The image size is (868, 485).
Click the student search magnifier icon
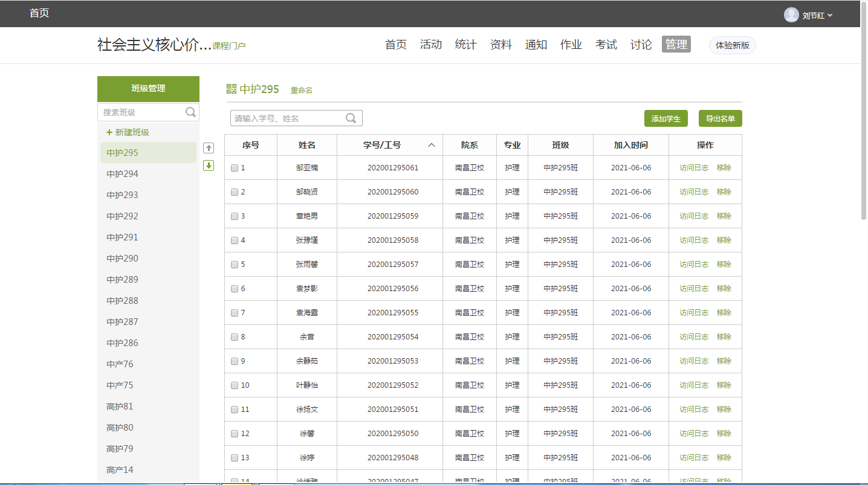pyautogui.click(x=351, y=118)
